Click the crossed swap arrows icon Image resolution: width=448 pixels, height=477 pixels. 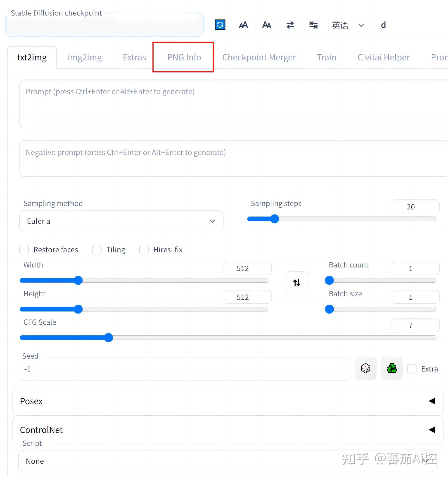click(x=313, y=25)
